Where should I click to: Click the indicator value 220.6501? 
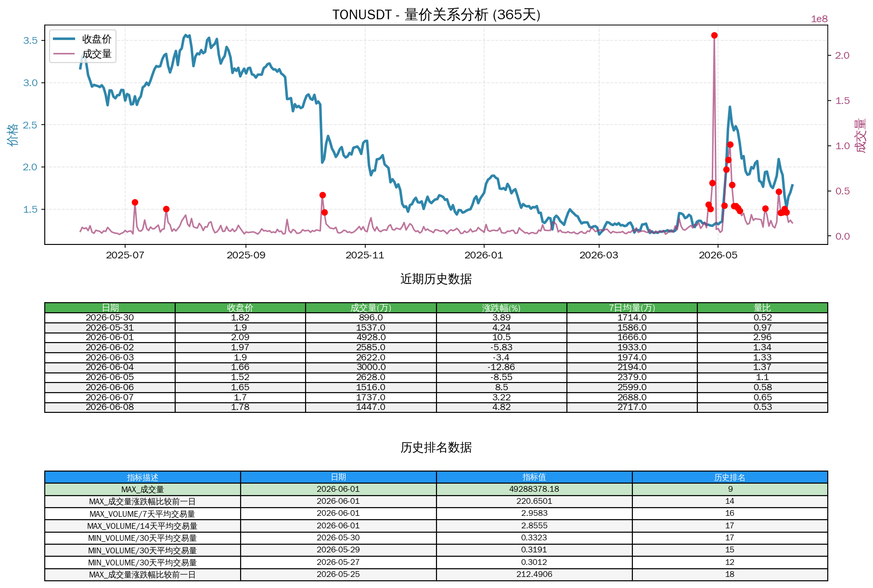tap(534, 501)
